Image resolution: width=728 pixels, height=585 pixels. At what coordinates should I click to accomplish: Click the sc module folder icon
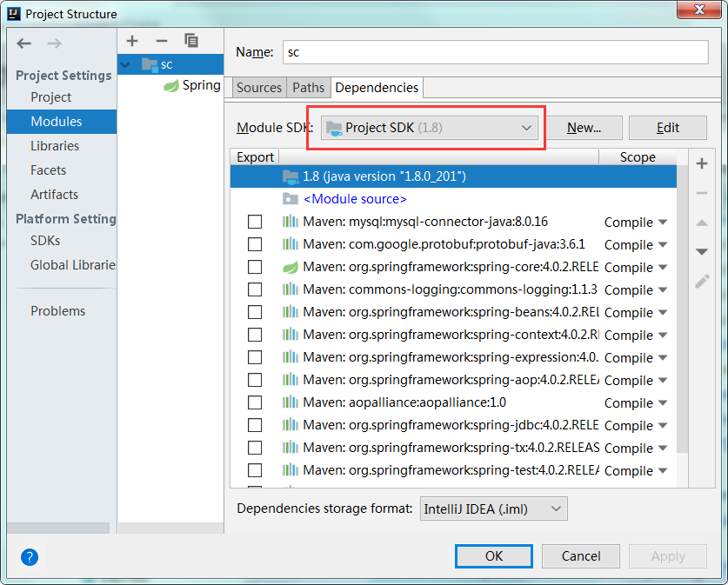(x=150, y=64)
